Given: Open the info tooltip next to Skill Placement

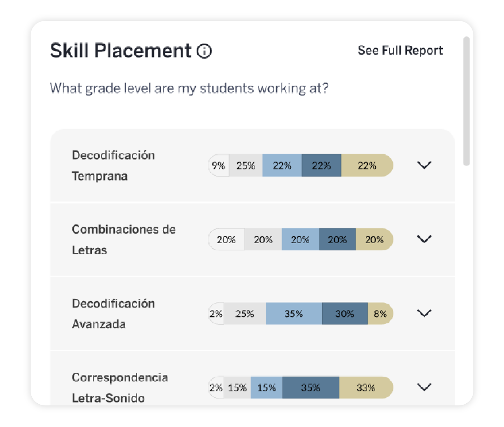Looking at the screenshot, I should pos(204,51).
